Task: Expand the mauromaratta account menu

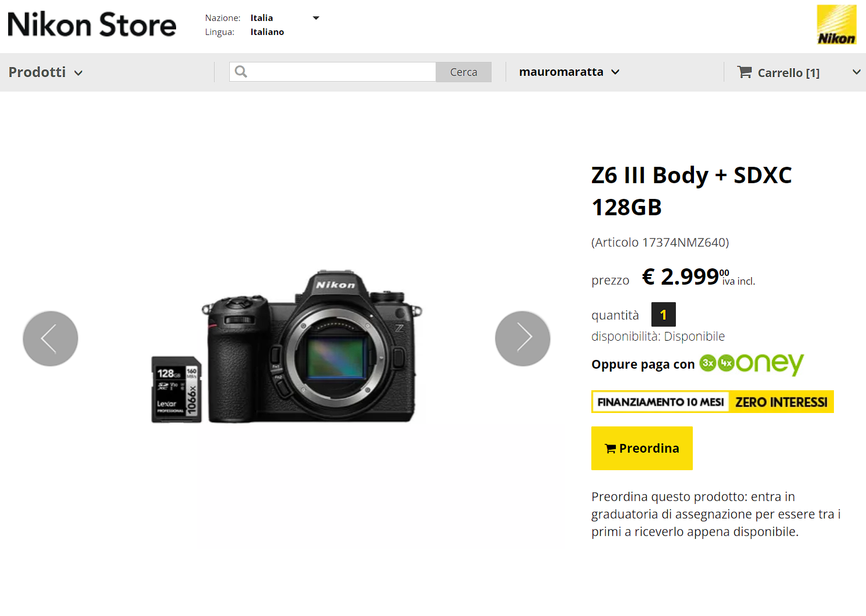Action: point(569,72)
